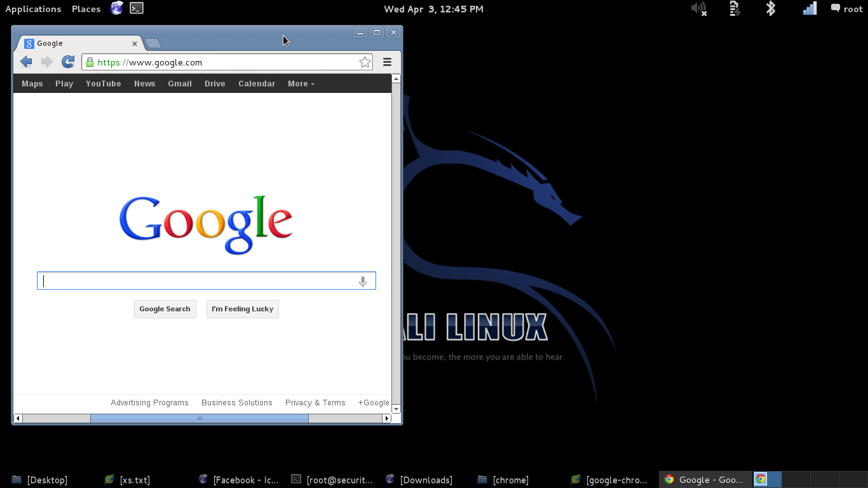
Task: Open Calendar in the Google bar
Action: click(x=257, y=83)
